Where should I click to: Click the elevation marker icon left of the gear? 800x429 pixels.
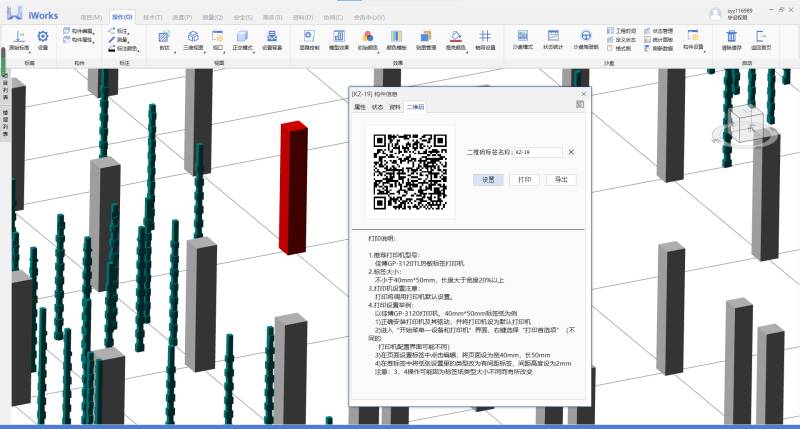tap(19, 37)
